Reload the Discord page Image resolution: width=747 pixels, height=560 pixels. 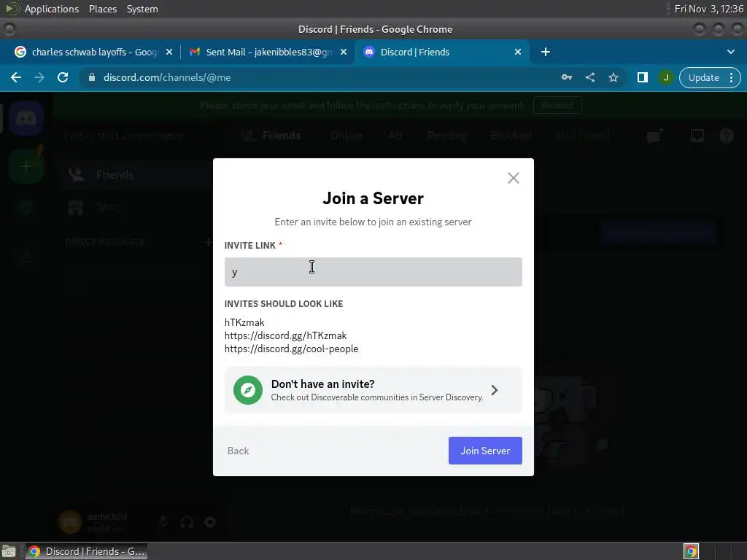[x=63, y=77]
